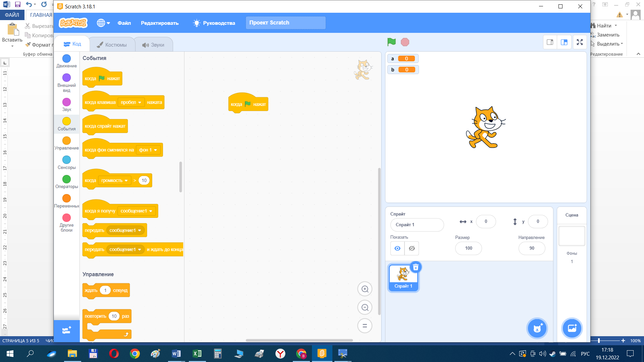Edit the sprite Направление field
644x362 pixels.
click(532, 248)
